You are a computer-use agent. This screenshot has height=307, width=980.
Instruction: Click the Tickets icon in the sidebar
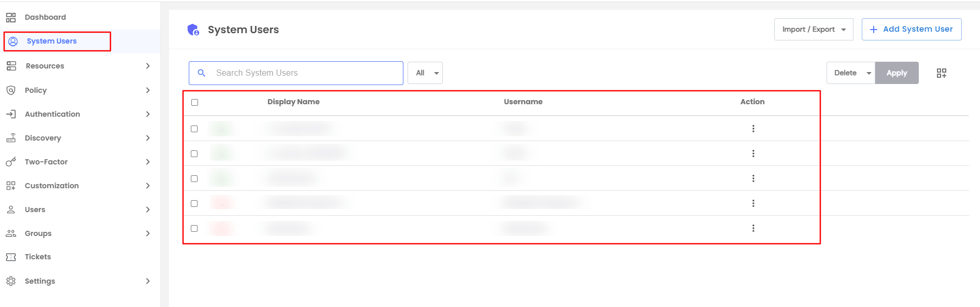click(x=11, y=256)
